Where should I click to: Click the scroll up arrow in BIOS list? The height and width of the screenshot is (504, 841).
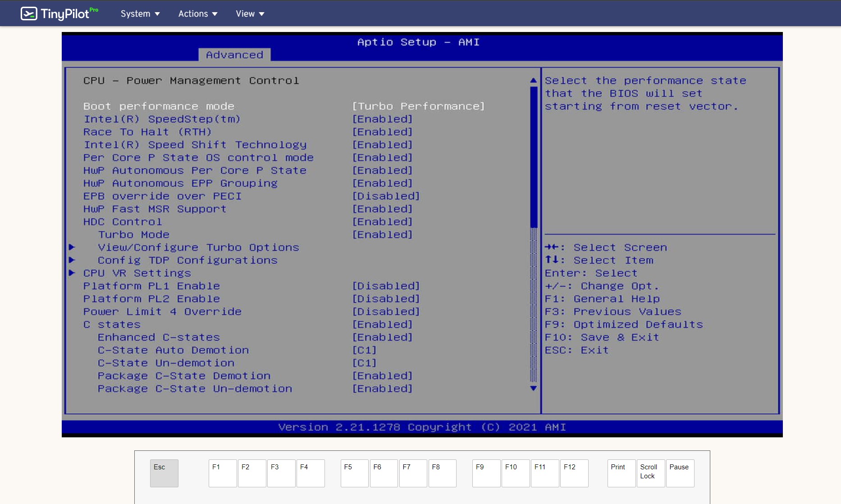click(x=533, y=81)
